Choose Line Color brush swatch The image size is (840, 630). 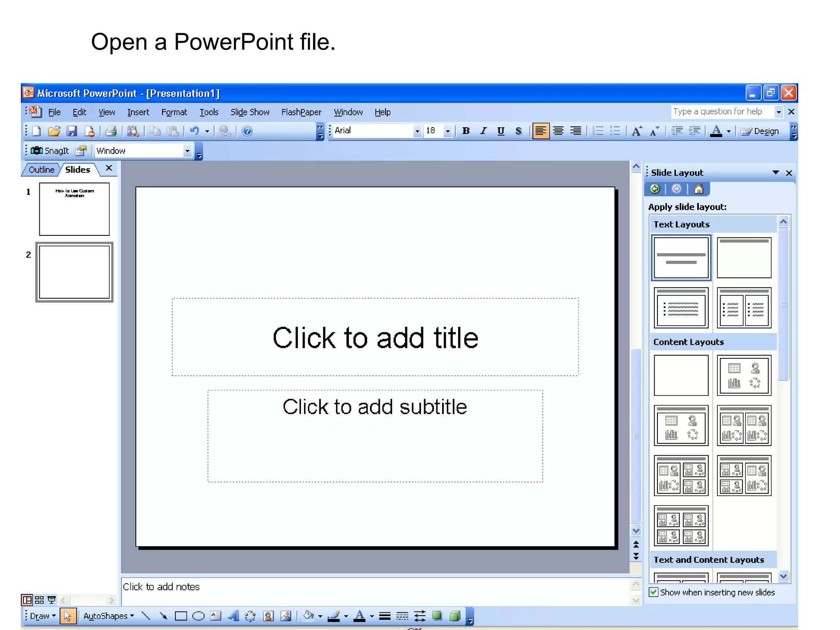(x=334, y=616)
